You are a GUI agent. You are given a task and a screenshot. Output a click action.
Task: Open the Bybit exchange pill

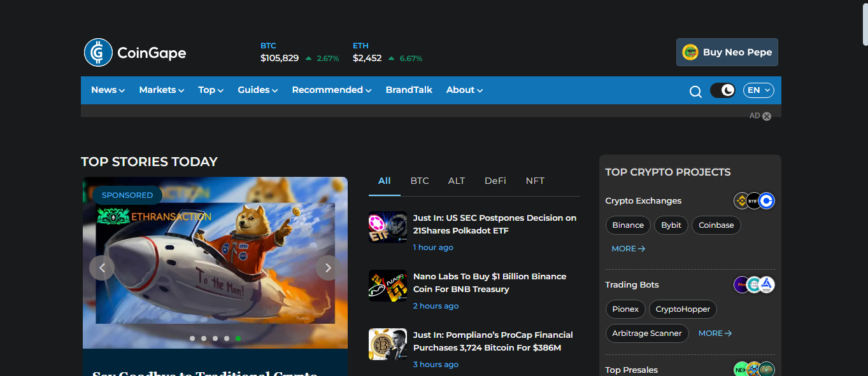click(671, 225)
